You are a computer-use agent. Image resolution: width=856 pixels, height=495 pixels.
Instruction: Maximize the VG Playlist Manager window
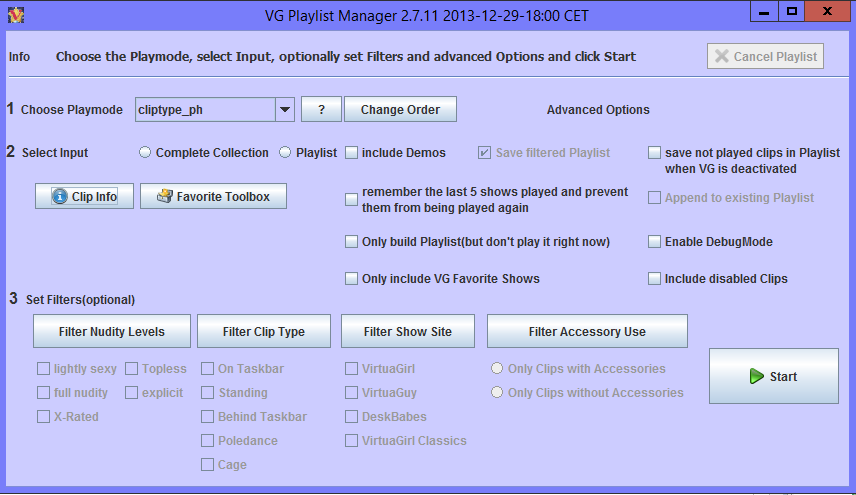click(x=792, y=11)
